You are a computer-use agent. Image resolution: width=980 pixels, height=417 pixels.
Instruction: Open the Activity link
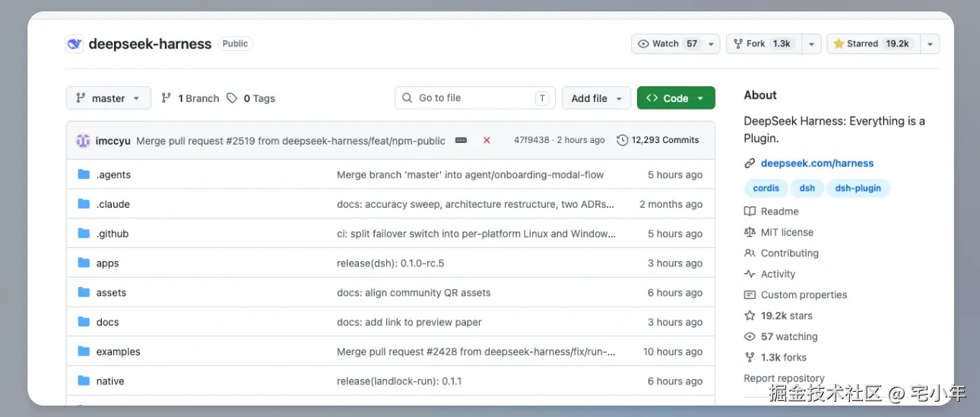[769, 274]
